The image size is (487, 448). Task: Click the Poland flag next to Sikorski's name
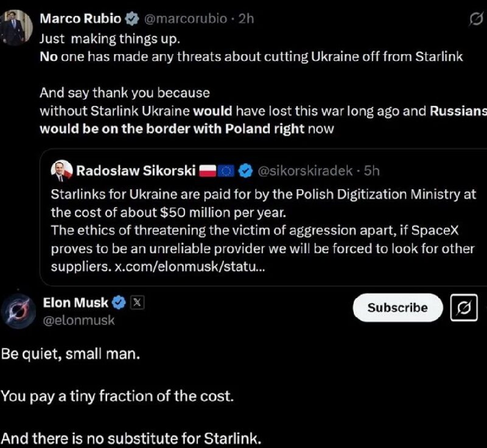pyautogui.click(x=209, y=171)
